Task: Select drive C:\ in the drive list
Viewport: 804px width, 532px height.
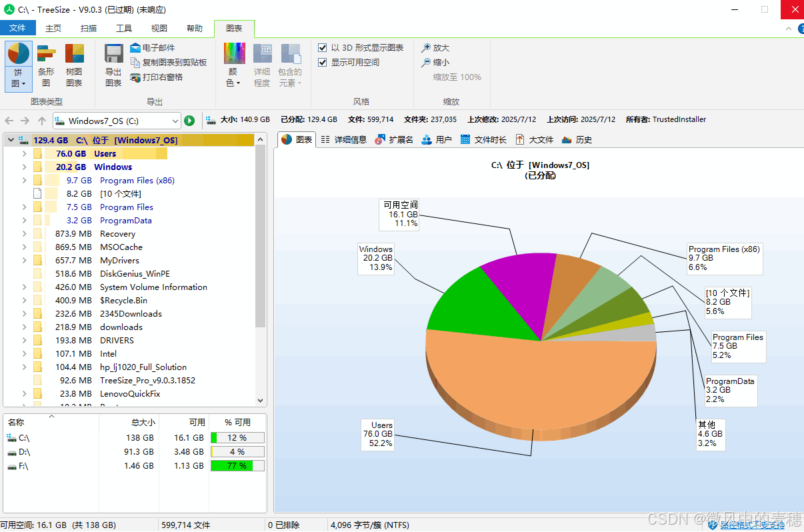Action: coord(135,438)
